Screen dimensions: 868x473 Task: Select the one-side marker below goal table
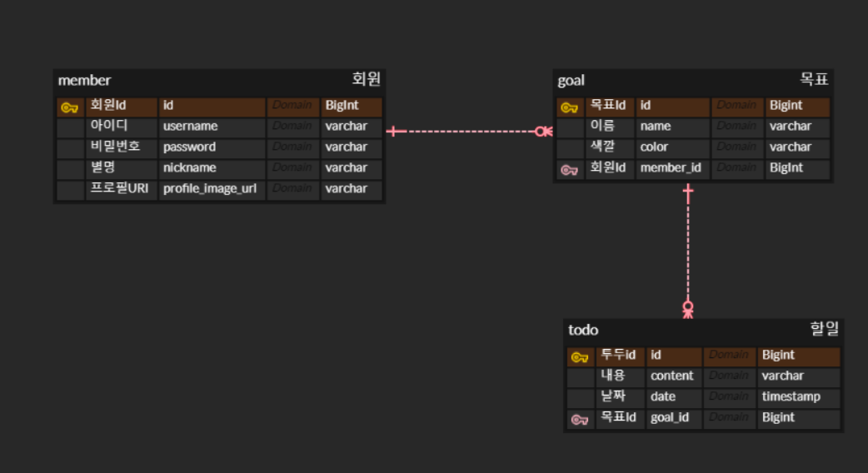687,192
